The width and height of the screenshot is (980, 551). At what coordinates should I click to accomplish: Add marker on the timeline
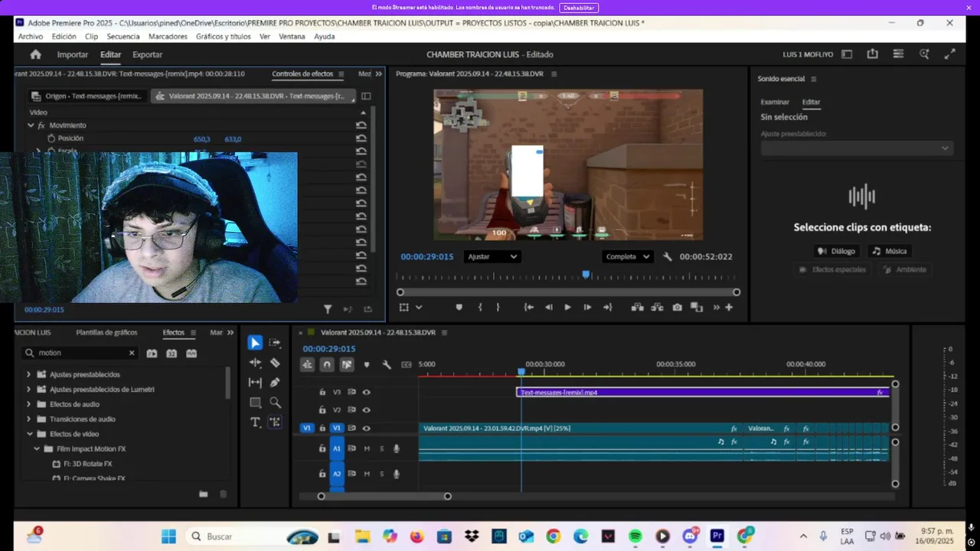point(367,365)
